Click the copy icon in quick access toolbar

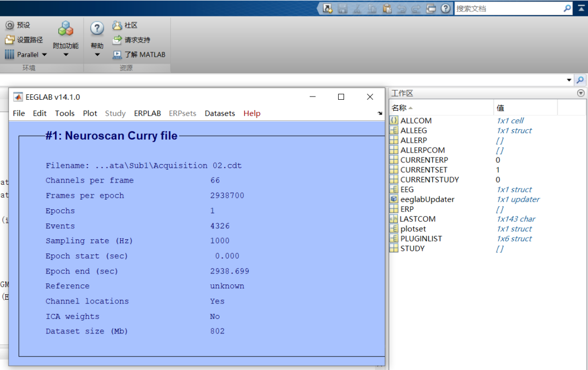[x=372, y=8]
